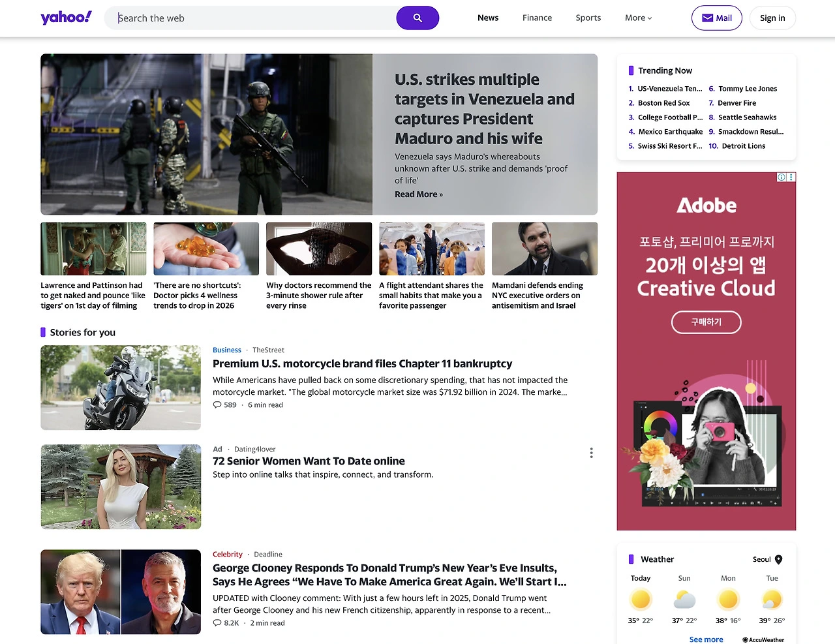Open the Dating4lover ad image
The height and width of the screenshot is (644, 835).
click(121, 487)
